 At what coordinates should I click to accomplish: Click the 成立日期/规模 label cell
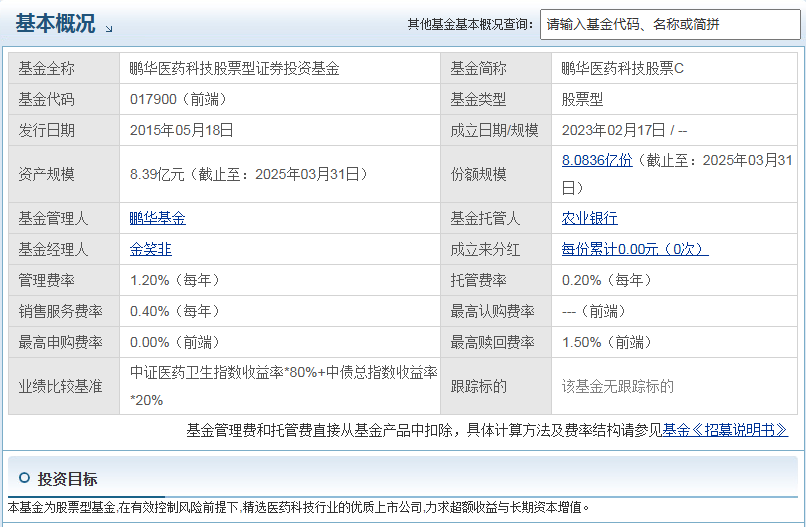pyautogui.click(x=496, y=130)
